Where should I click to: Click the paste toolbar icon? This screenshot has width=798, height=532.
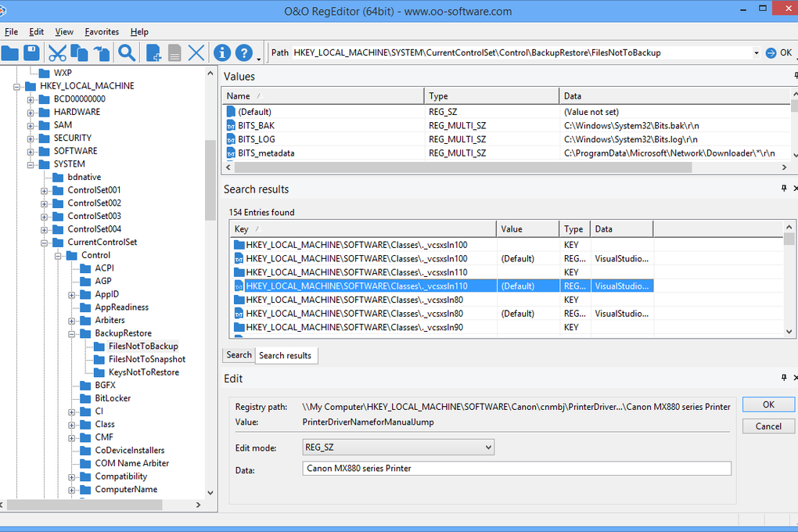[101, 53]
